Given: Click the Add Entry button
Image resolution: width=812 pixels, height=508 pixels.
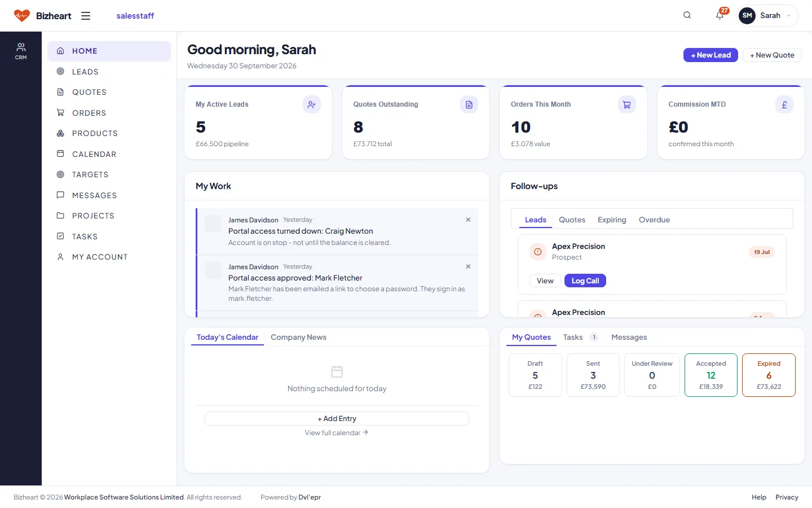Looking at the screenshot, I should [337, 418].
